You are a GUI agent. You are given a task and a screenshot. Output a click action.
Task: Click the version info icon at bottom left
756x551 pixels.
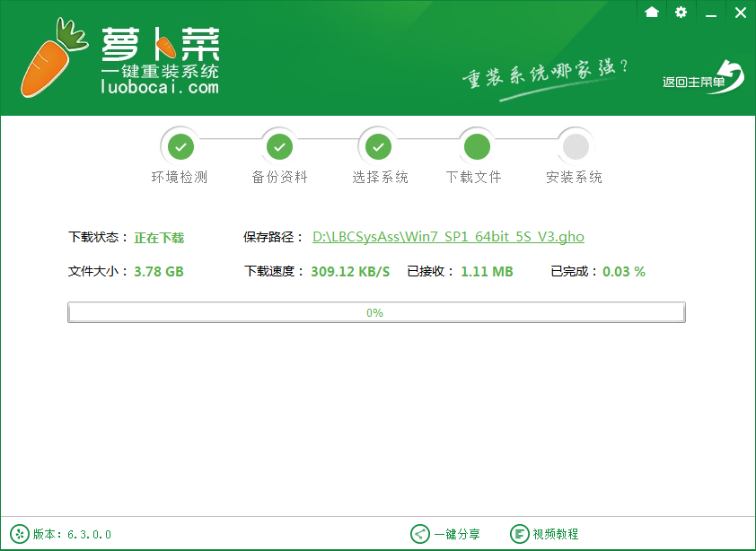tap(20, 533)
